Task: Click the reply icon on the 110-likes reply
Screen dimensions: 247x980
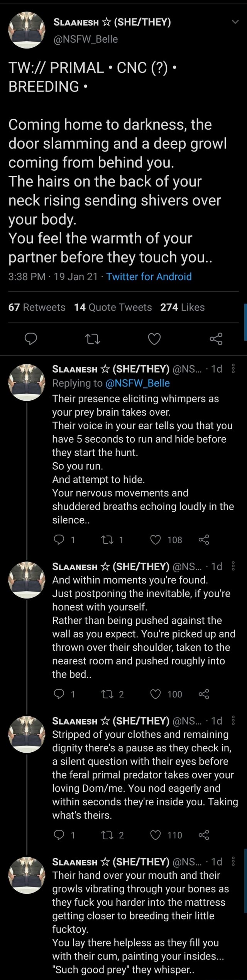Action: (x=59, y=835)
